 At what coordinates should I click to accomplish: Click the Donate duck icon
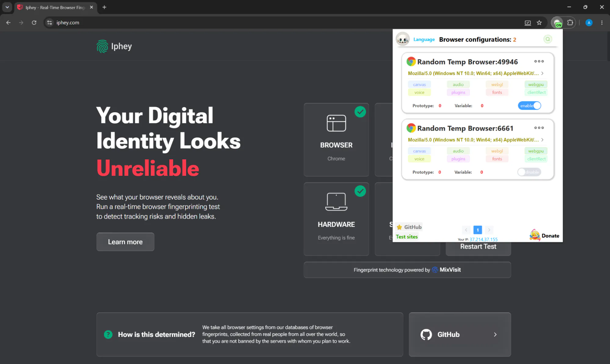[x=535, y=235]
